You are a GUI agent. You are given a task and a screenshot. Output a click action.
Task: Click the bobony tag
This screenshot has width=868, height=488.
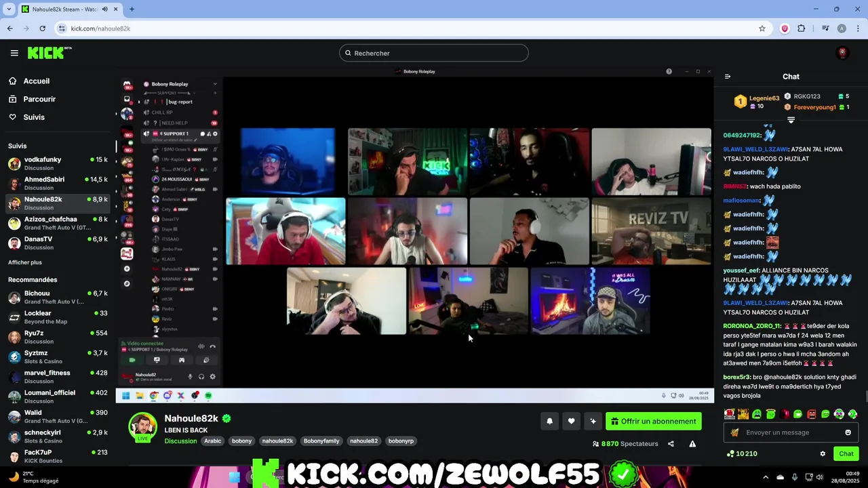click(x=241, y=441)
